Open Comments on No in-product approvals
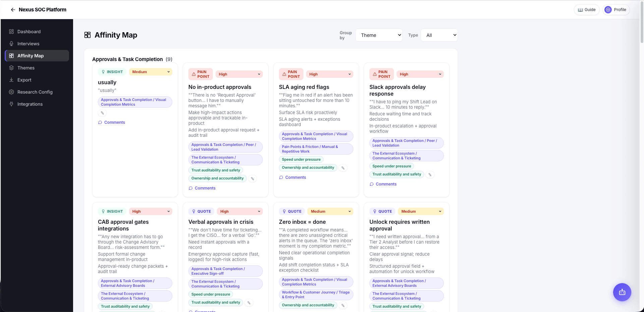This screenshot has width=644, height=312. point(202,188)
